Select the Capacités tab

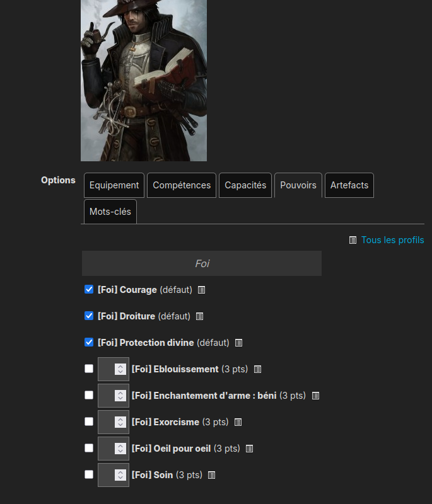[245, 185]
